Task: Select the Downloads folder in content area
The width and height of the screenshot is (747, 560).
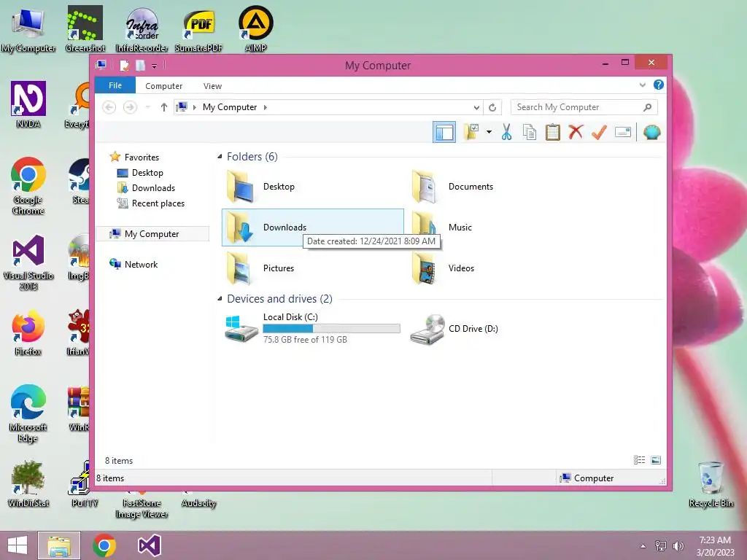Action: [312, 227]
